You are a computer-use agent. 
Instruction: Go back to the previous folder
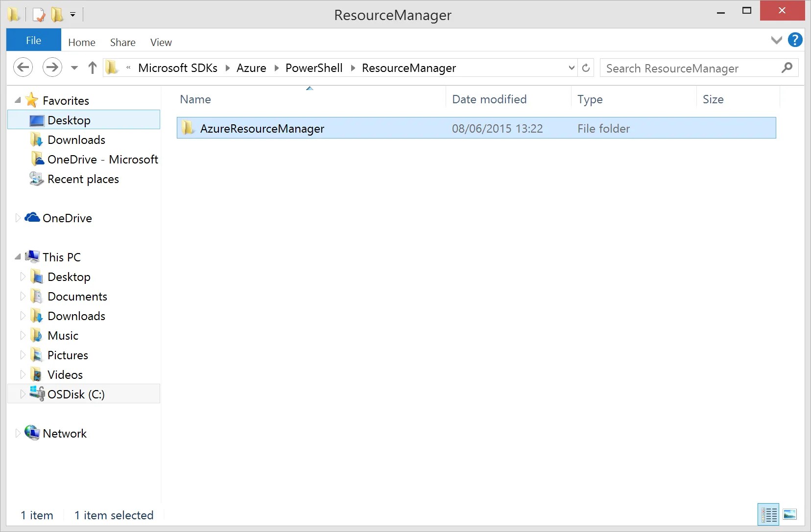23,68
